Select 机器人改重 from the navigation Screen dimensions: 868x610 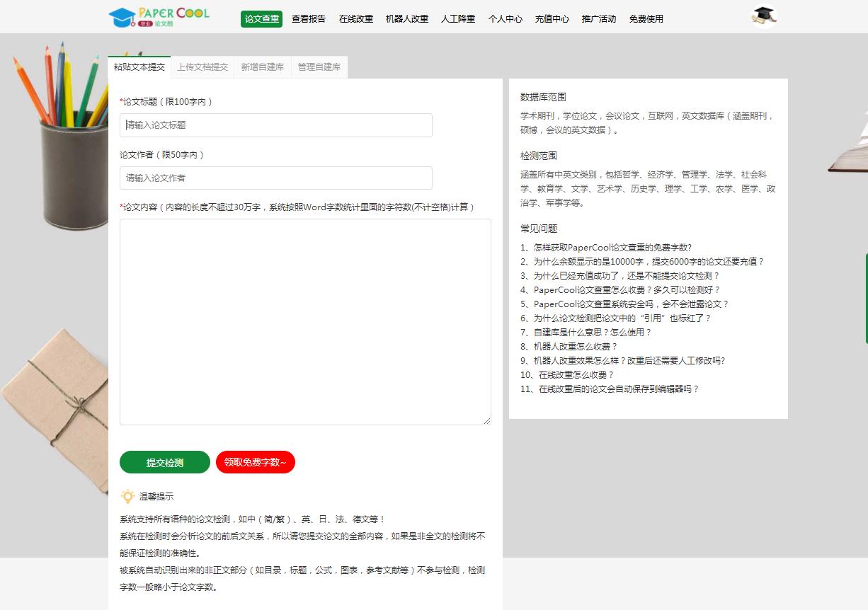[x=406, y=19]
